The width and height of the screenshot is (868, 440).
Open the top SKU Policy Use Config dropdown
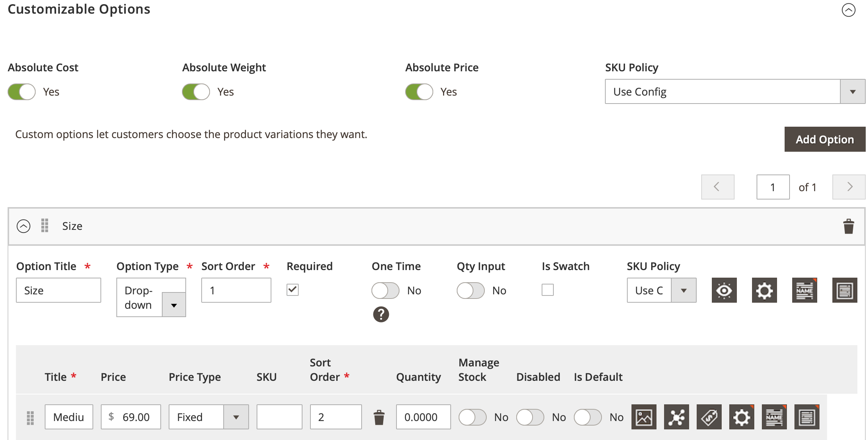click(735, 91)
